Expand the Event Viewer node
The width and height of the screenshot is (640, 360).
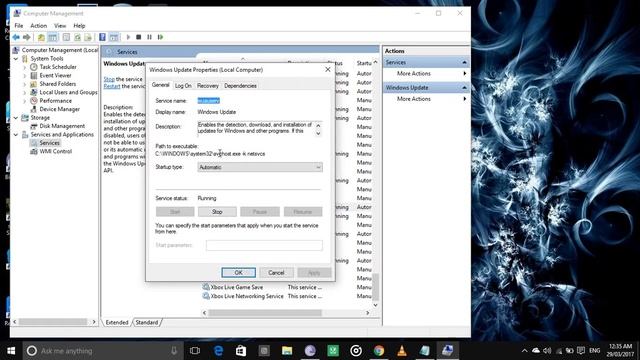pyautogui.click(x=24, y=76)
